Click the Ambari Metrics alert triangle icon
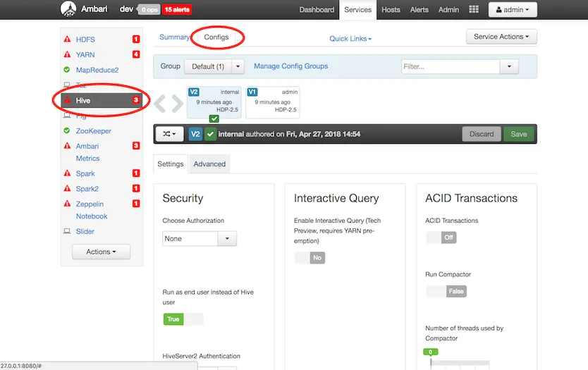This screenshot has width=588, height=370. click(x=67, y=146)
